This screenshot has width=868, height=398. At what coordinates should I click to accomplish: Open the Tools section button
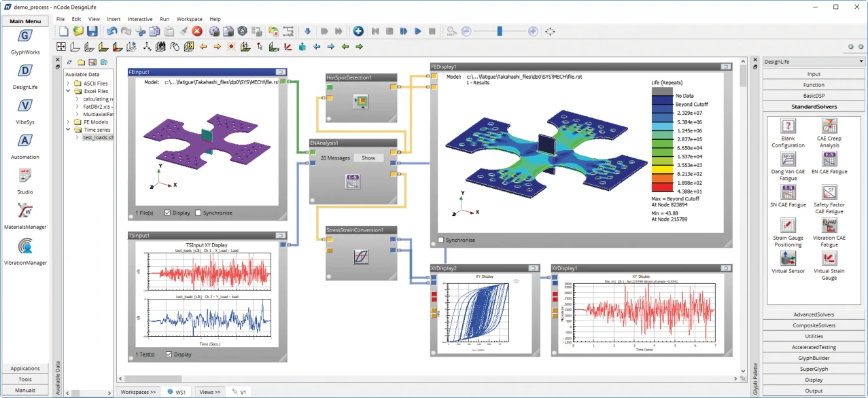point(25,379)
